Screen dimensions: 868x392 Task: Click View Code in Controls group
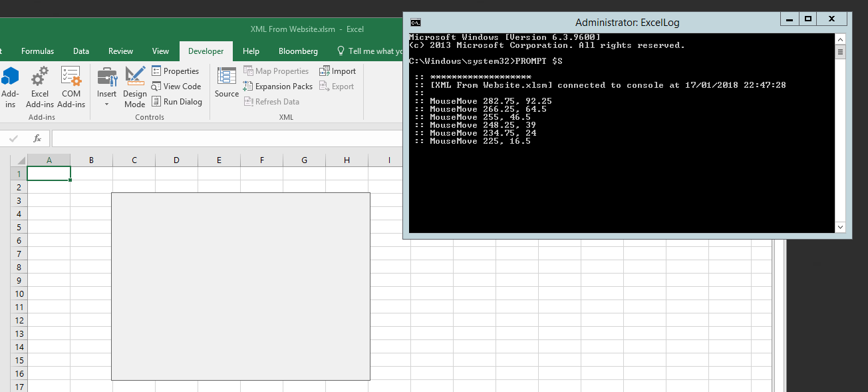coord(176,87)
